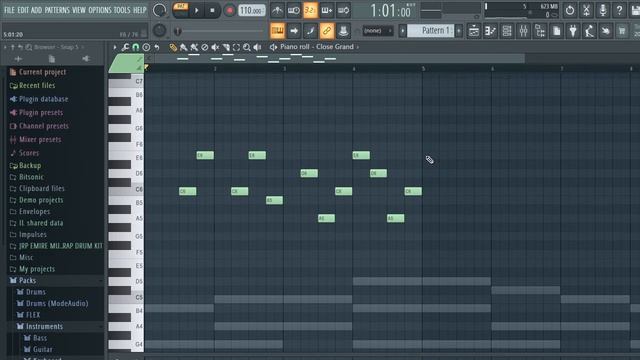Select the Paint brush tool
The height and width of the screenshot is (360, 640).
point(183,47)
